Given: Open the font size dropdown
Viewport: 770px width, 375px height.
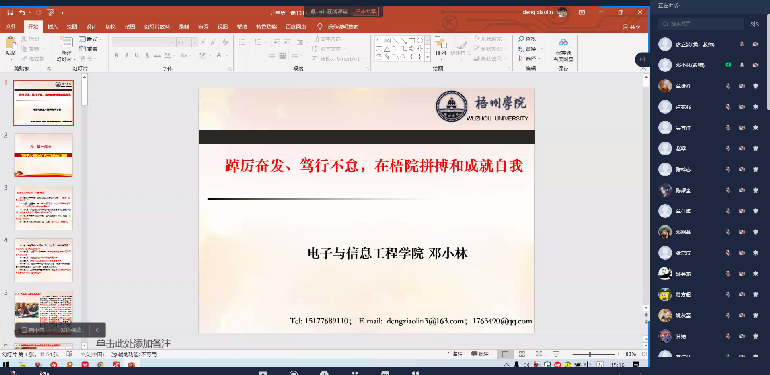Looking at the screenshot, I should point(194,43).
